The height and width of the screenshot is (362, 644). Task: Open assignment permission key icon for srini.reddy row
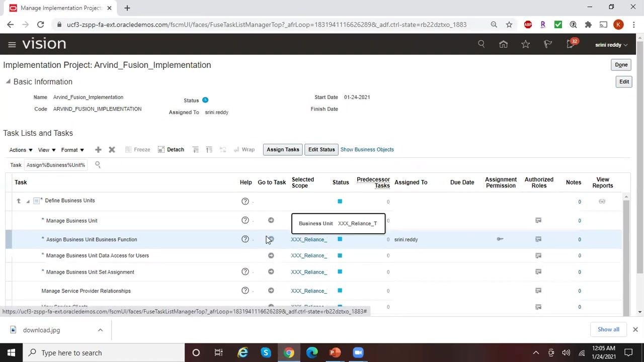(x=500, y=239)
